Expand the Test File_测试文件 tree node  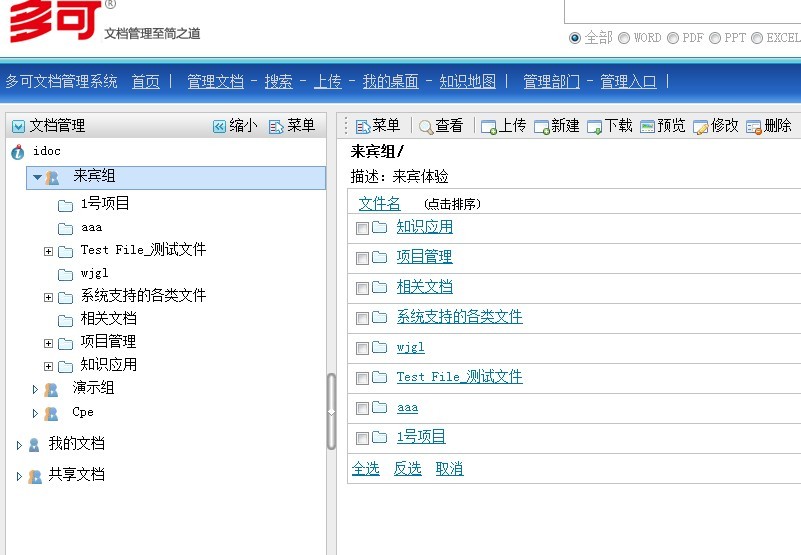[x=48, y=250]
